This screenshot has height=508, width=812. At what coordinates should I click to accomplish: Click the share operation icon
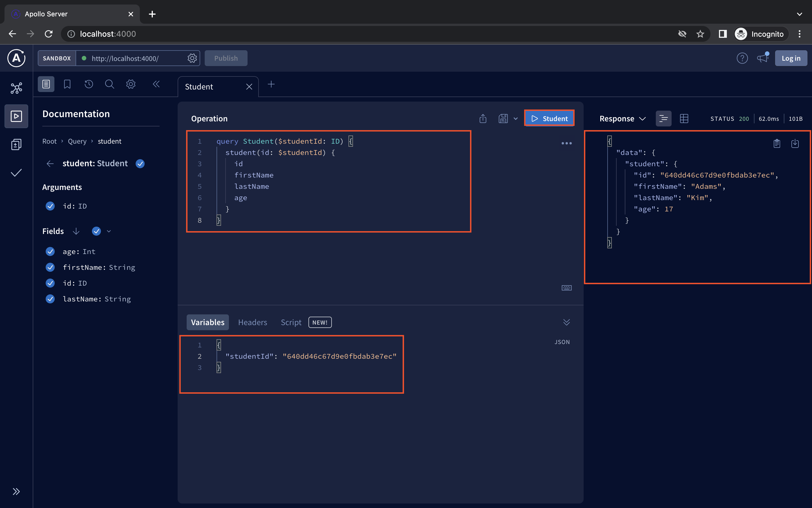point(483,119)
